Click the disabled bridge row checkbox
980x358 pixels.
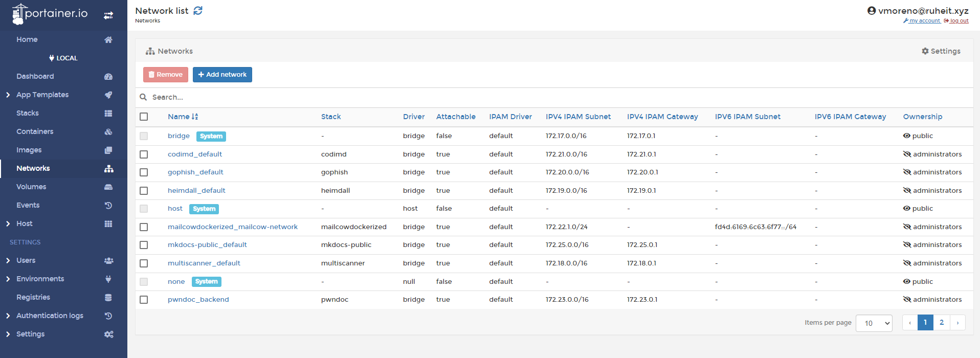(144, 136)
